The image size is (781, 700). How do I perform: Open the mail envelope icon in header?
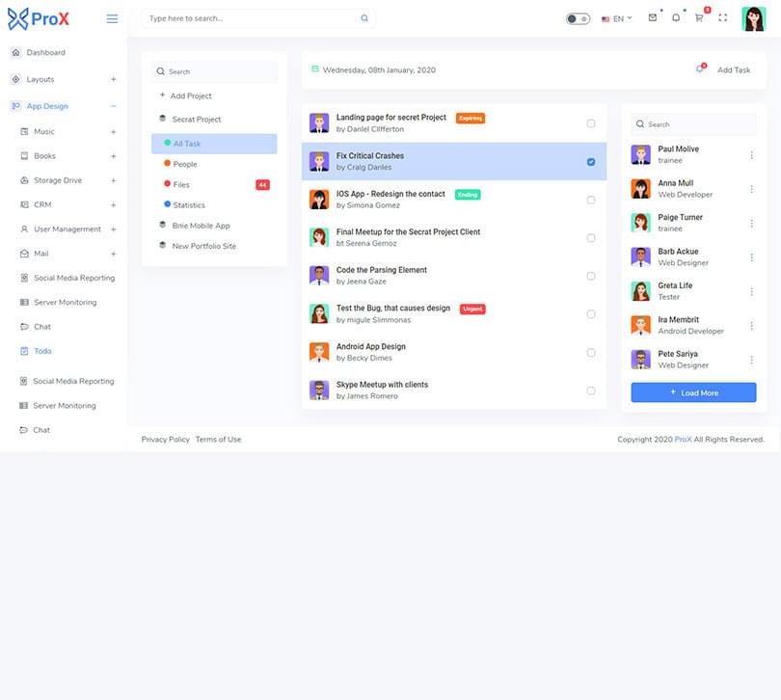pyautogui.click(x=652, y=18)
